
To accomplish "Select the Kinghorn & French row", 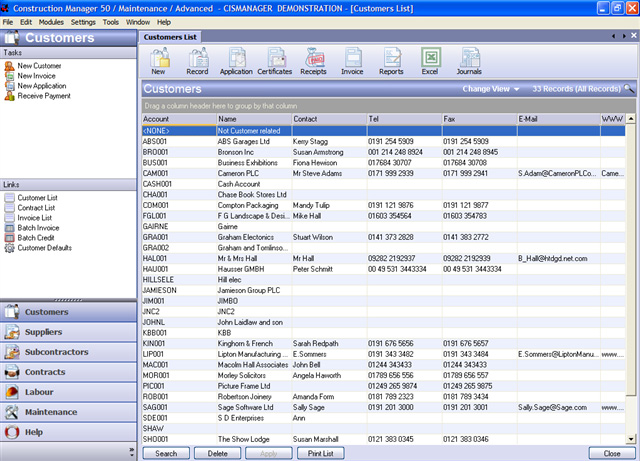I will pos(383,343).
